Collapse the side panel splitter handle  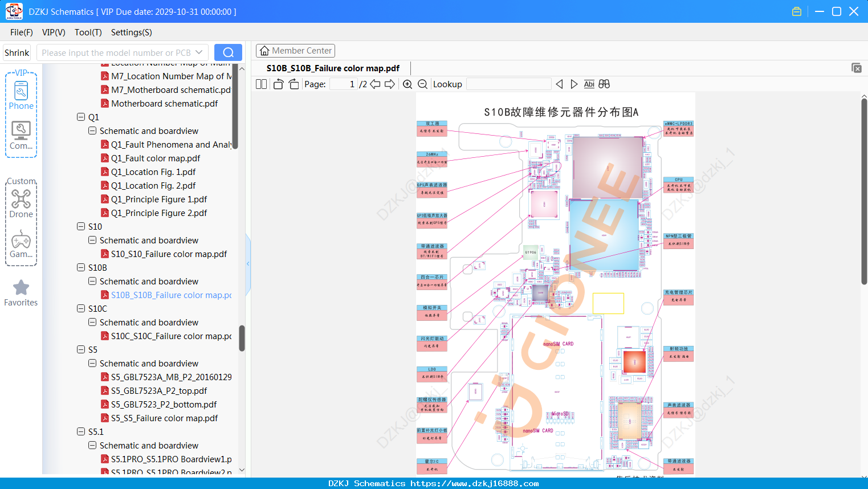(x=248, y=264)
